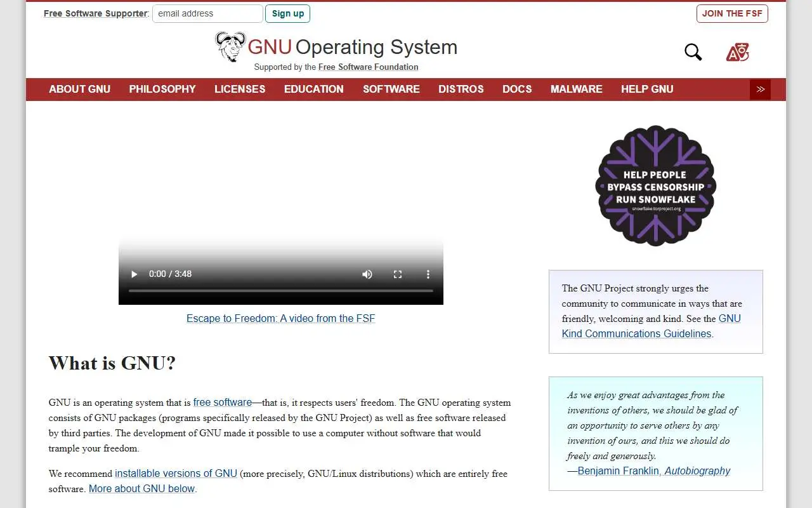Image resolution: width=812 pixels, height=508 pixels.
Task: Open the MALWARE menu
Action: 577,90
